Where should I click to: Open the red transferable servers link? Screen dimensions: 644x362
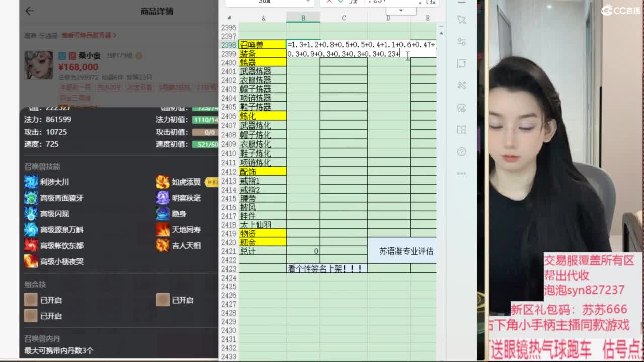pyautogui.click(x=89, y=35)
